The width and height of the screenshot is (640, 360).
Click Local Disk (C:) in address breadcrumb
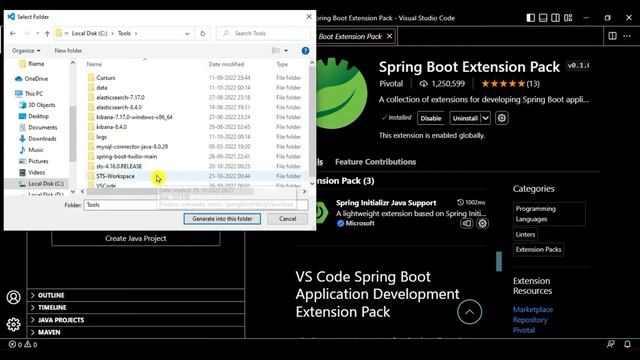pyautogui.click(x=89, y=33)
